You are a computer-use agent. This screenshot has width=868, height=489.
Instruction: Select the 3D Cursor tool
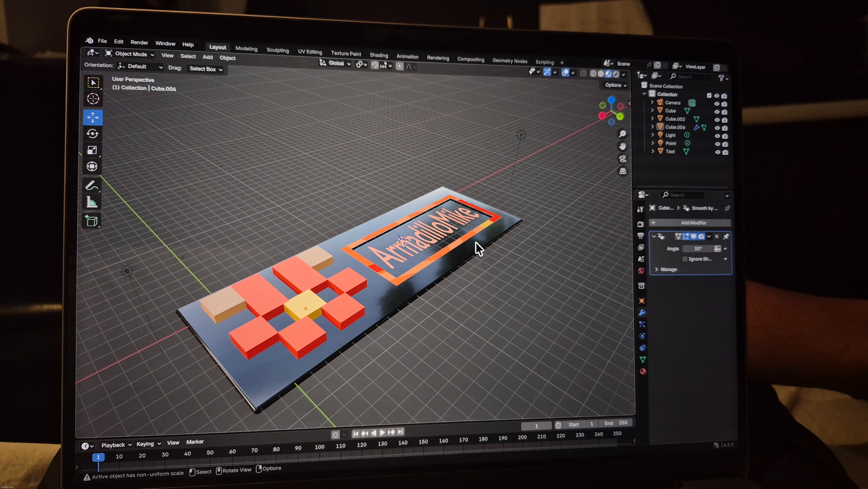[93, 99]
